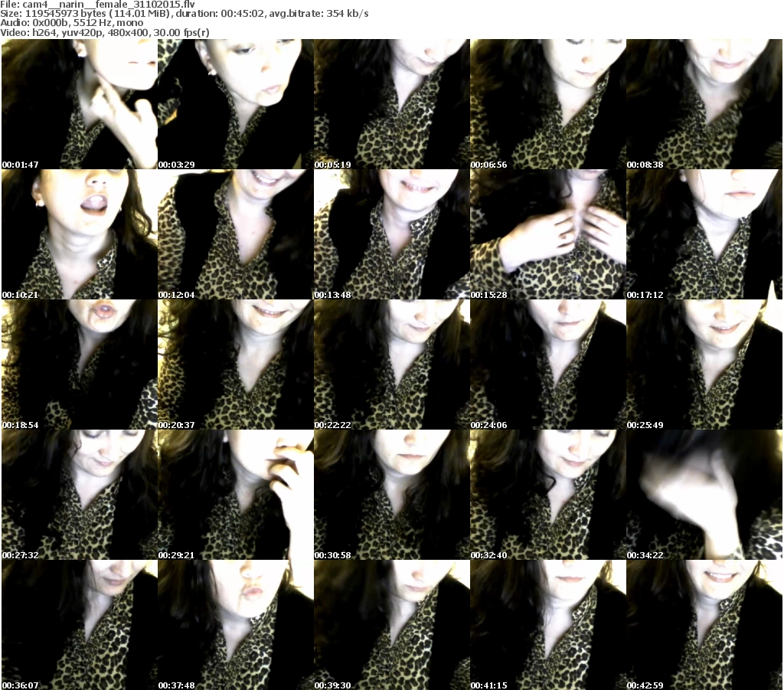
Task: Select the thumbnail stamped 00:03:29
Action: click(x=236, y=104)
